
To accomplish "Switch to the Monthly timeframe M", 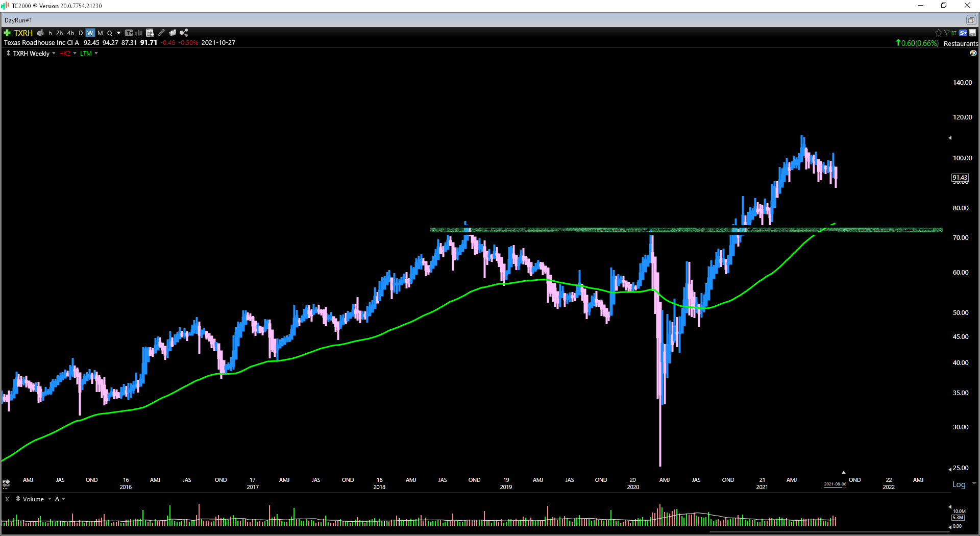I will click(100, 33).
